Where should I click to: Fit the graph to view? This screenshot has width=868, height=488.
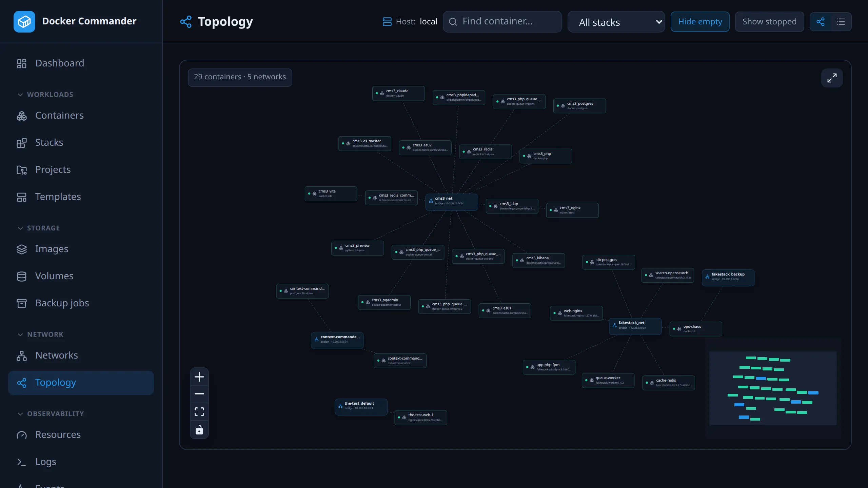click(x=199, y=412)
